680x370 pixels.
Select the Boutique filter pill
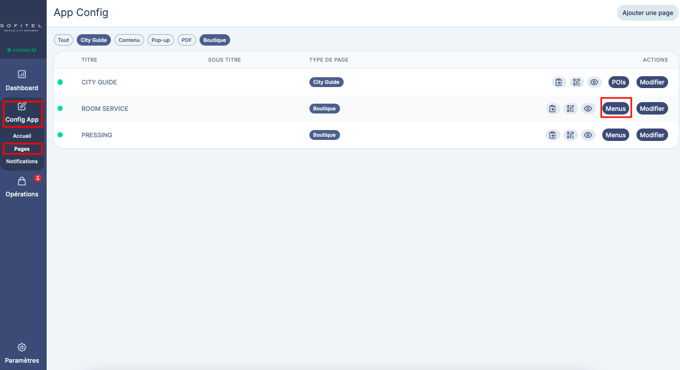(215, 40)
